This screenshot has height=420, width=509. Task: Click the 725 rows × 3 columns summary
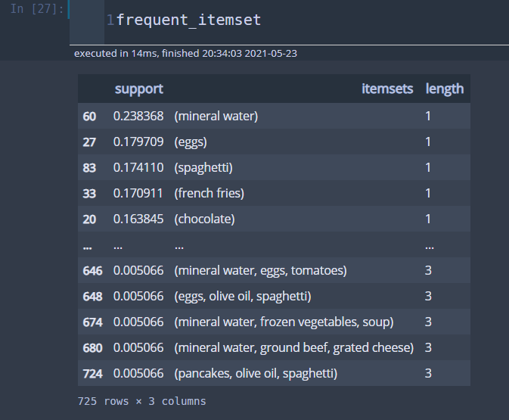point(141,401)
